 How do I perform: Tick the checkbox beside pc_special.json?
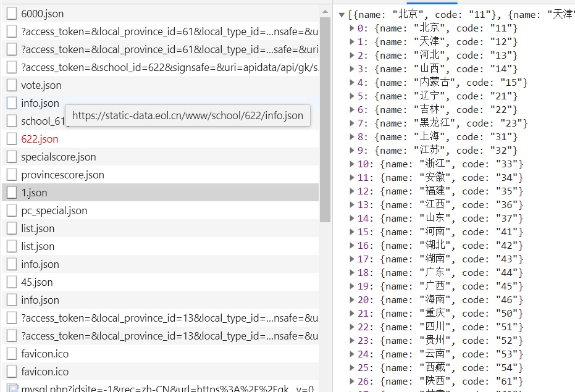click(x=12, y=211)
